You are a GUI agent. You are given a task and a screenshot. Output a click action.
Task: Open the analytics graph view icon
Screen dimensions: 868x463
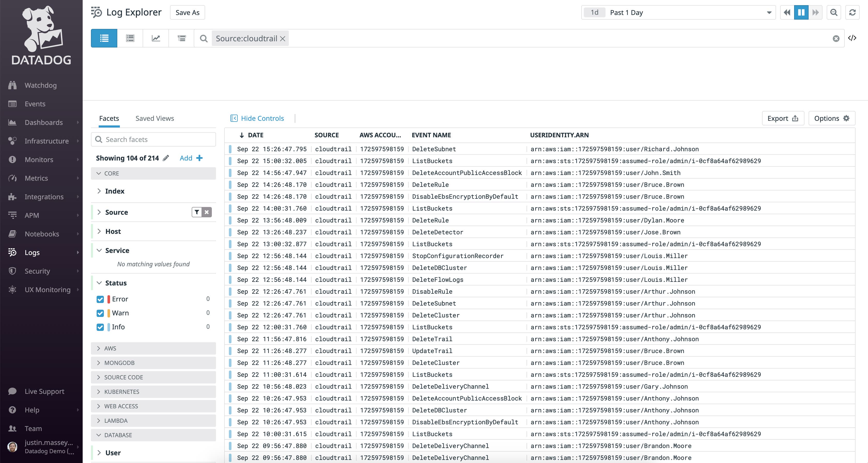coord(156,38)
